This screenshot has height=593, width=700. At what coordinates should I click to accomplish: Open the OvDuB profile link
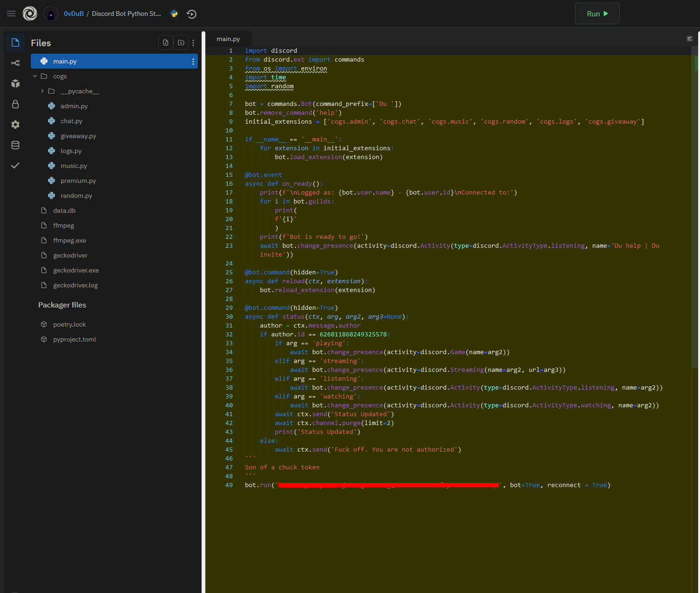(74, 14)
